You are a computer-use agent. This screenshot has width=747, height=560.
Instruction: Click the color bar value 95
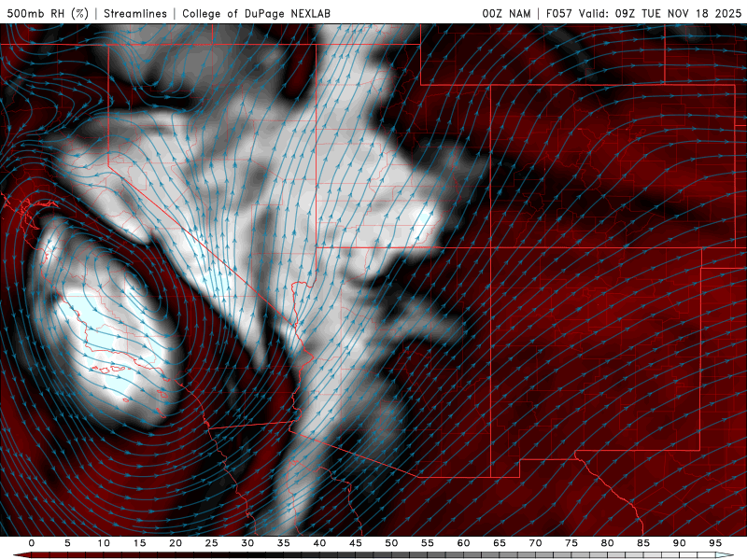point(715,543)
